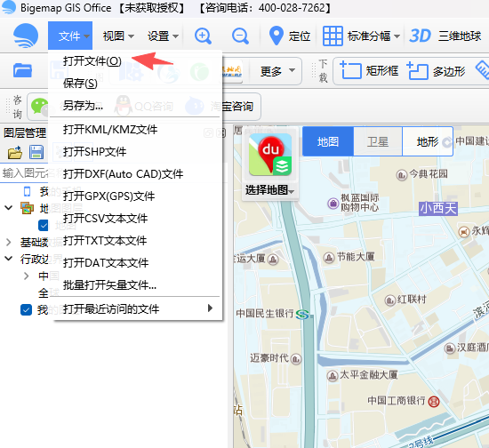Collapse the 地图图层 tree node
489x448 pixels.
9,208
